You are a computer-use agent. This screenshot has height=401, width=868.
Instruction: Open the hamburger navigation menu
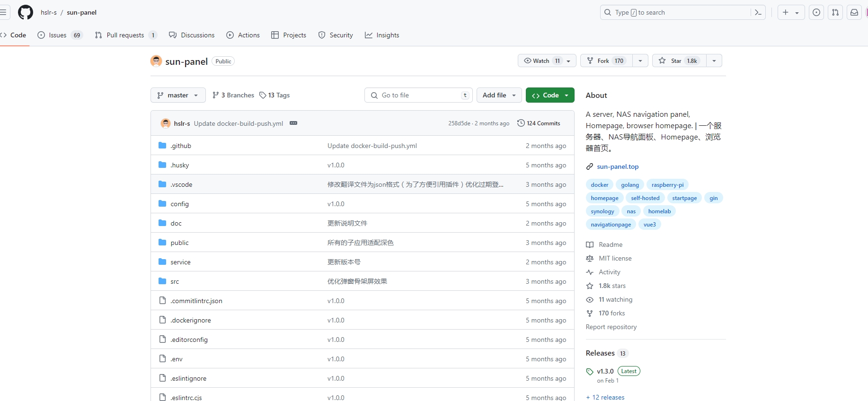3,12
